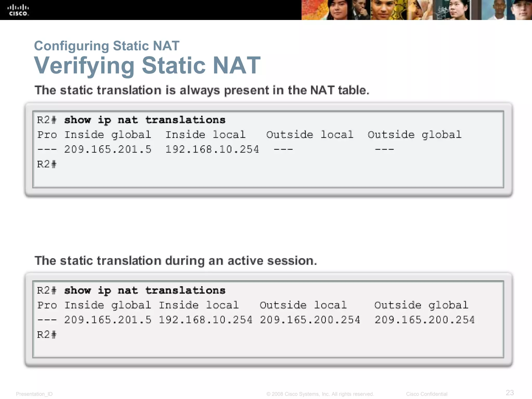Click 209.165.201.5 in the second output

click(x=108, y=320)
